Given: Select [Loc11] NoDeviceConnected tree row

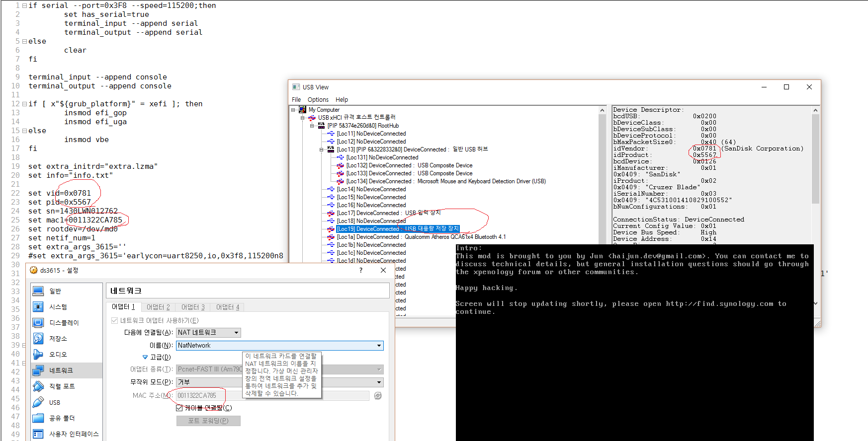Looking at the screenshot, I should click(371, 134).
